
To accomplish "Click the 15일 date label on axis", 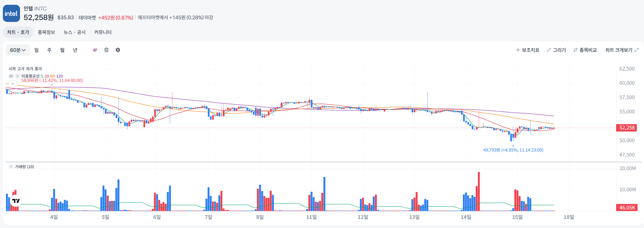I will (517, 217).
